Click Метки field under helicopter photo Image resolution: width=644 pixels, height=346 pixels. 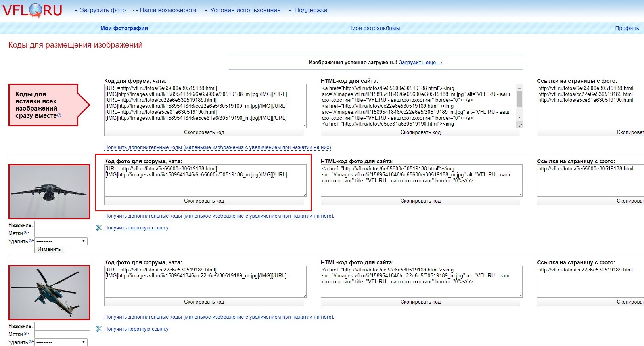click(62, 334)
